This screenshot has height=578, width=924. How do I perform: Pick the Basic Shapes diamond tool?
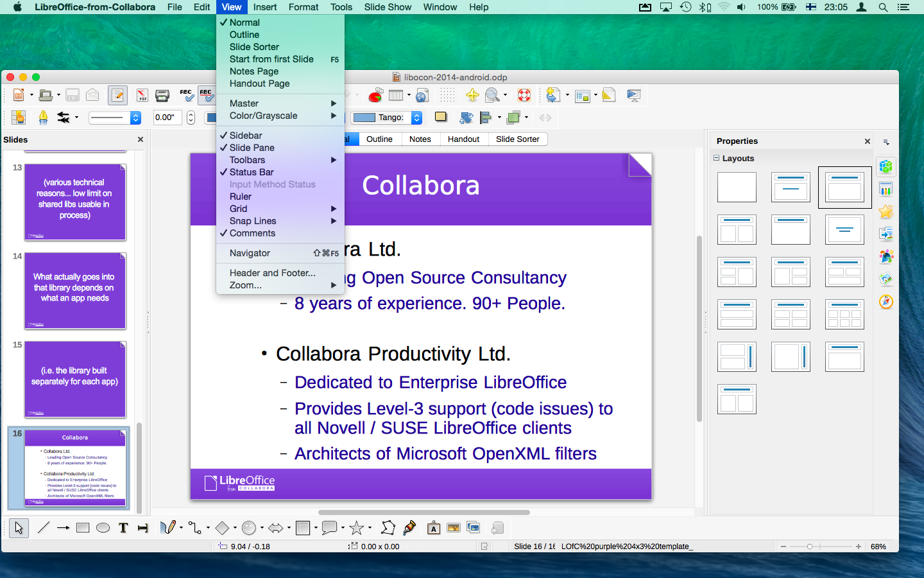[222, 528]
